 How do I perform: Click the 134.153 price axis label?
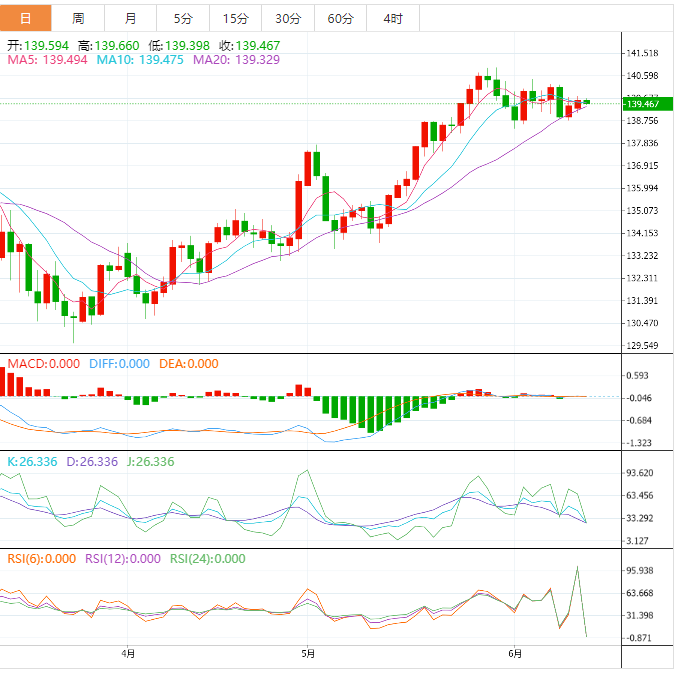coord(642,233)
